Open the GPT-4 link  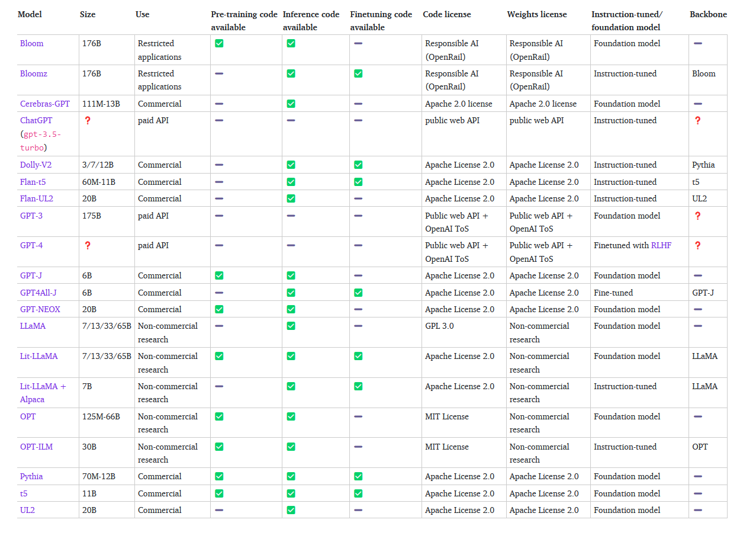(x=31, y=245)
